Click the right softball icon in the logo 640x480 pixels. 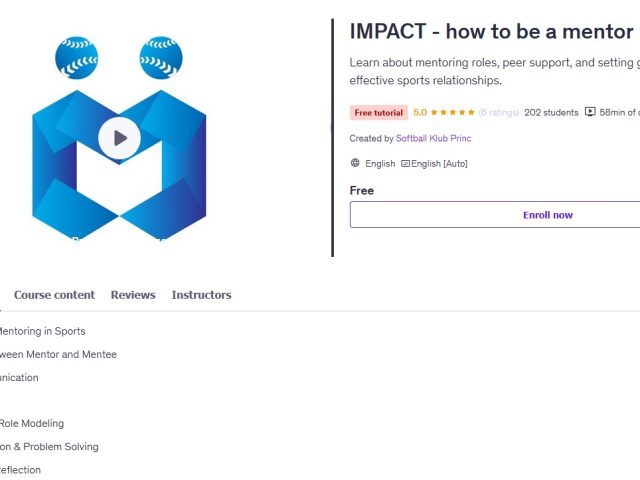[161, 57]
